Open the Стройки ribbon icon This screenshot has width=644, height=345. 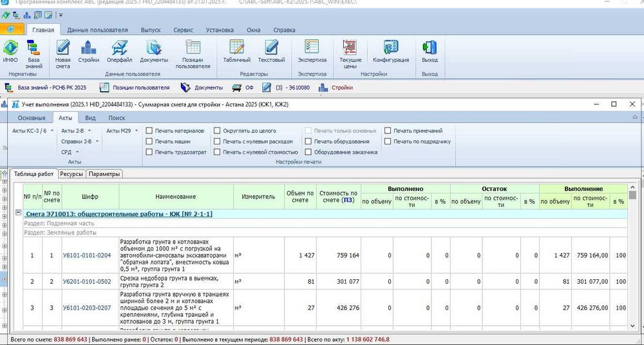point(88,51)
